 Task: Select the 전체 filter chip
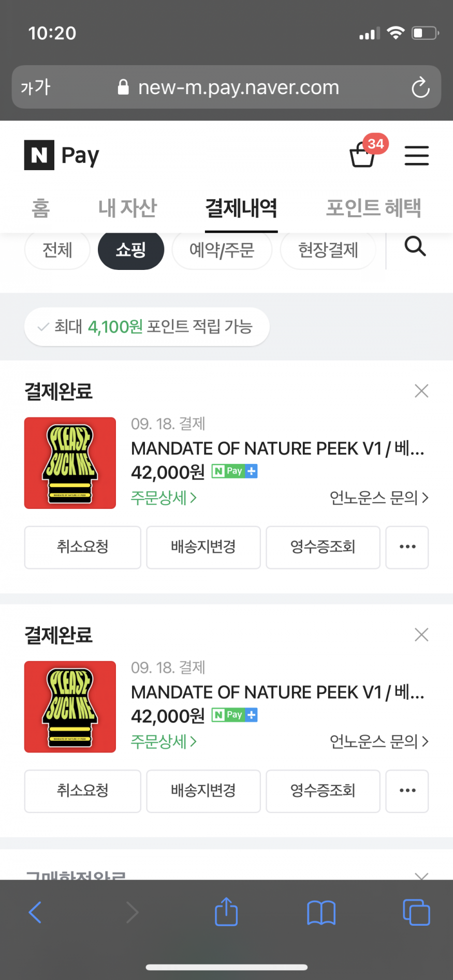coord(57,250)
